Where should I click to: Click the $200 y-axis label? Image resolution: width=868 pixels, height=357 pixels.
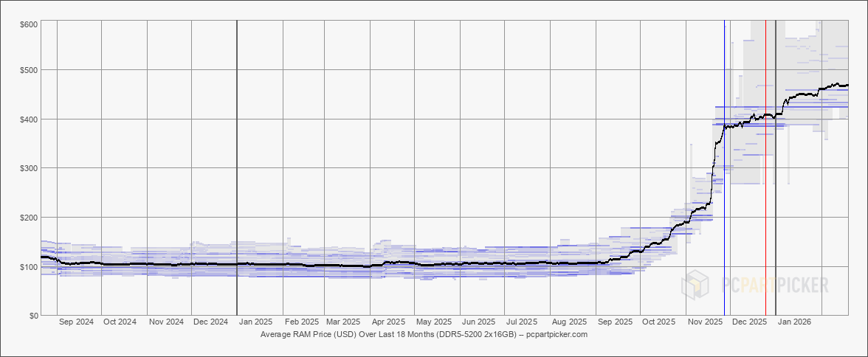click(30, 218)
